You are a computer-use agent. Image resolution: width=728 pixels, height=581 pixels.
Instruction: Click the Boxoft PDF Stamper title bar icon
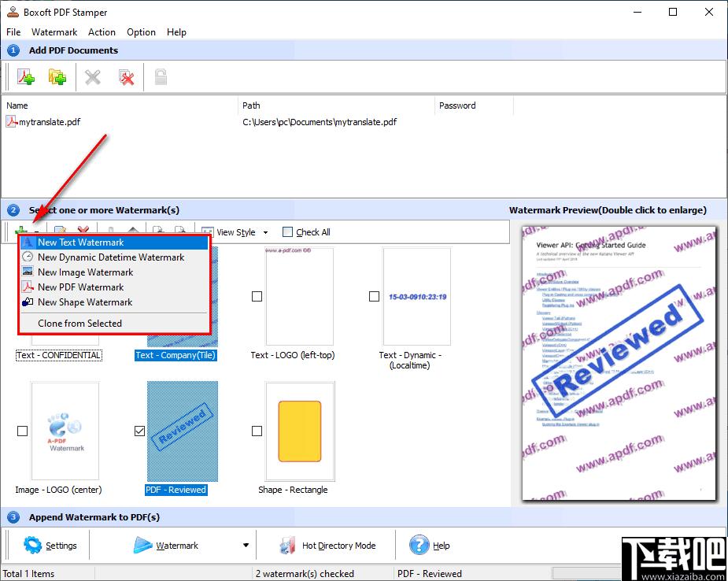tap(13, 12)
